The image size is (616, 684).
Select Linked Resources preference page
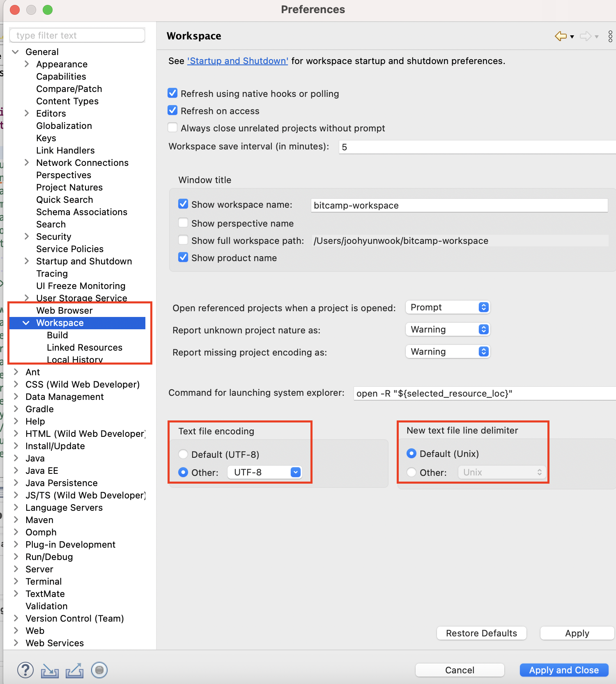pyautogui.click(x=85, y=347)
